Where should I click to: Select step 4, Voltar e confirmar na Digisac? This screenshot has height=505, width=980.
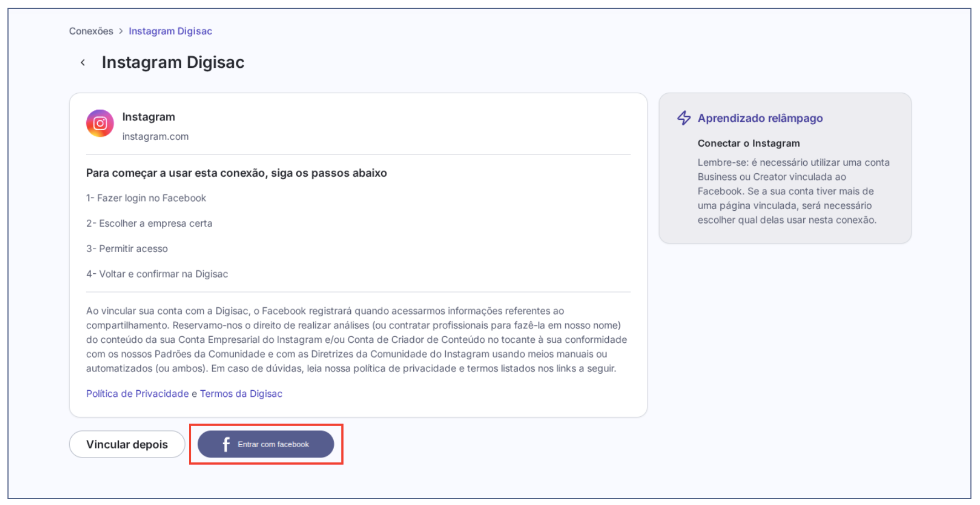click(x=157, y=274)
